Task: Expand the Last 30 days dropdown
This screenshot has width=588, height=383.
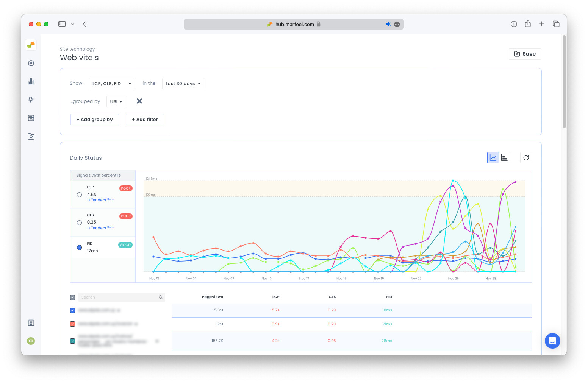Action: [183, 84]
